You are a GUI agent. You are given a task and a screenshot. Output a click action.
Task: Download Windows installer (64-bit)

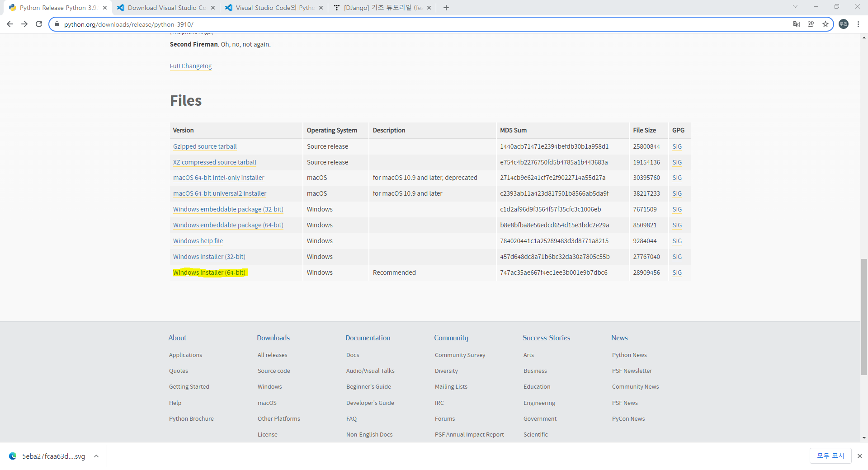point(209,273)
